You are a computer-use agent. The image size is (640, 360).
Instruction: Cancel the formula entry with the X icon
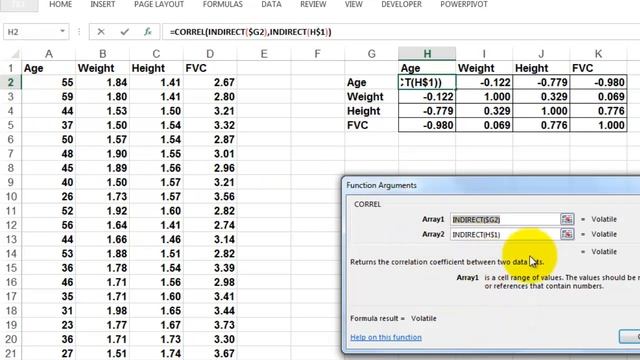coord(101,32)
